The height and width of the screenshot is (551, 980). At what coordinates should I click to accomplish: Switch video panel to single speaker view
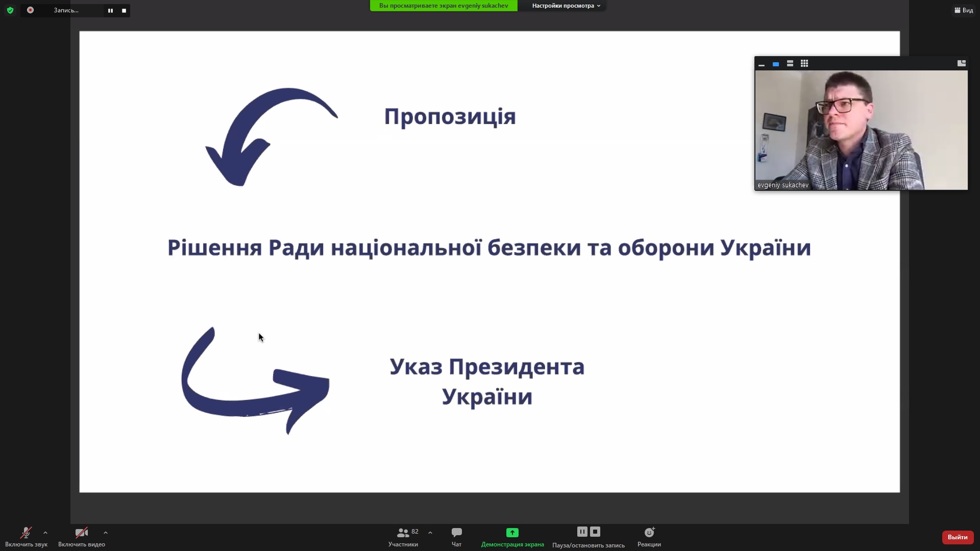coord(776,64)
